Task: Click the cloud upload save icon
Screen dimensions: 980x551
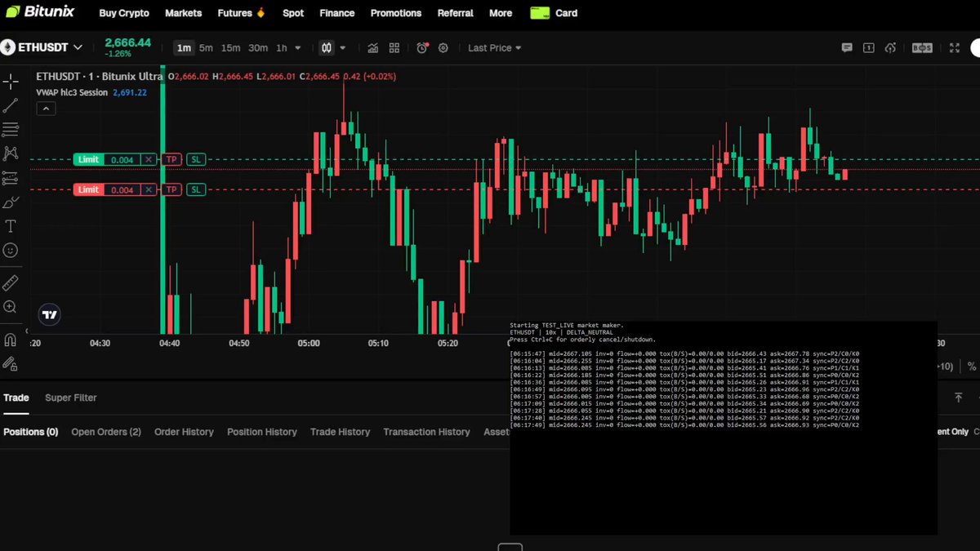Action: [891, 48]
